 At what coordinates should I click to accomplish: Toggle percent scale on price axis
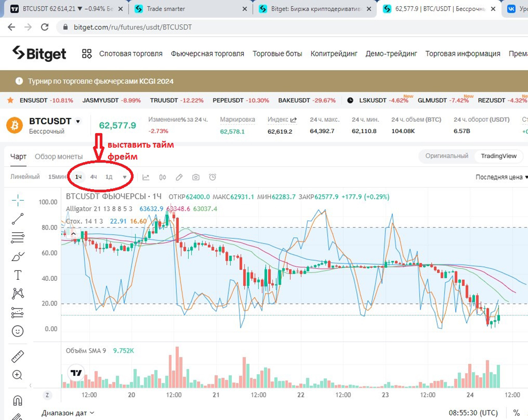[516, 413]
